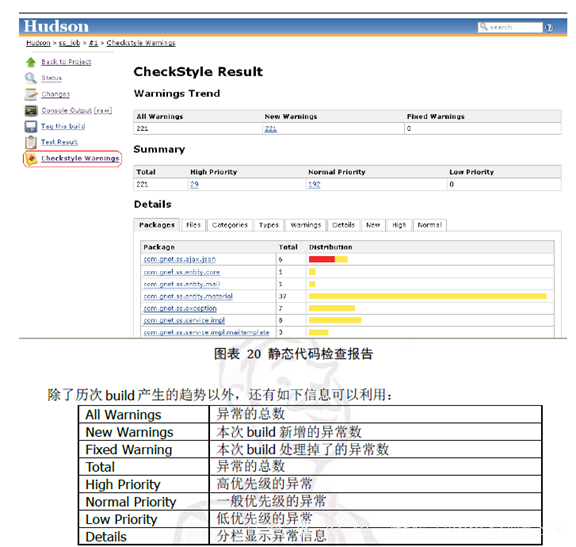Open package com.gnet.ss.ajax.json
The image size is (576, 547).
coord(180,259)
